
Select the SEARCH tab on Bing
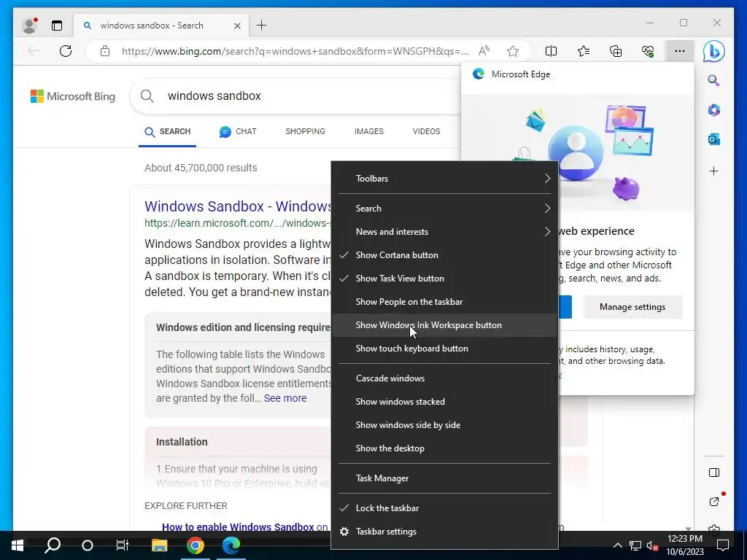[x=167, y=132]
